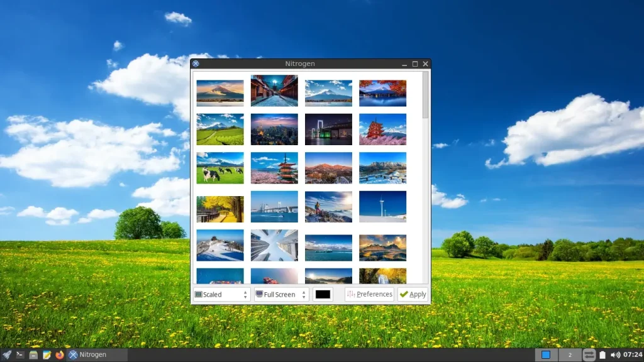This screenshot has width=644, height=362.
Task: Switch to workspace 2
Action: (x=570, y=354)
